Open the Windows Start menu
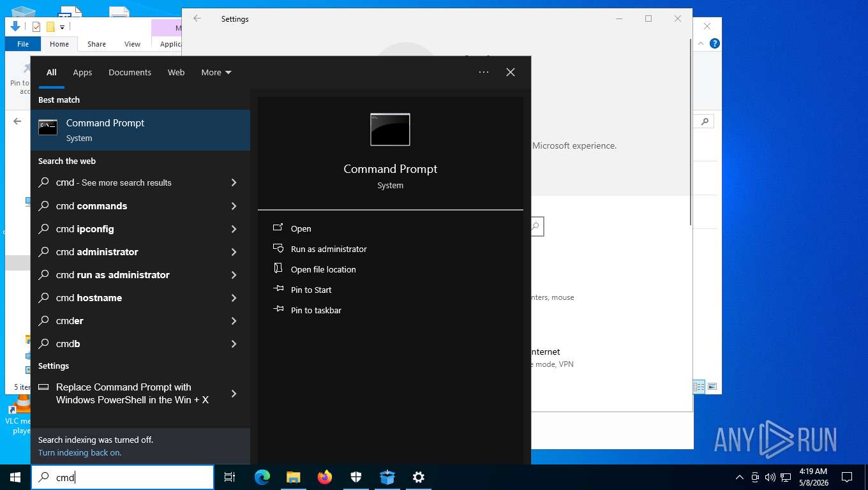This screenshot has height=490, width=868. [x=15, y=477]
